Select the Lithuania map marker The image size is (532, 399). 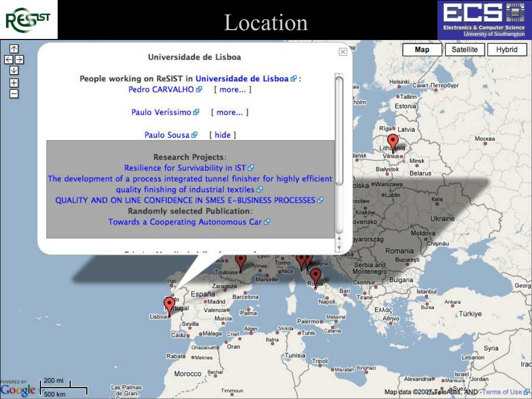[393, 143]
